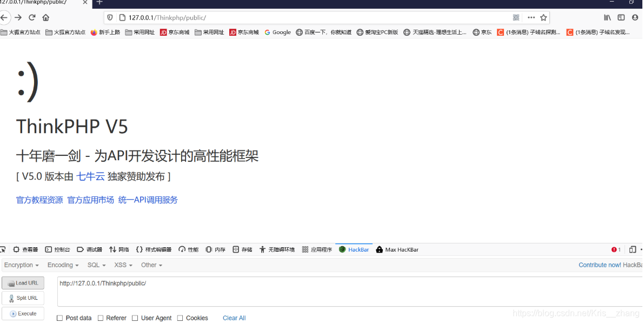
Task: Open the 子域名发现 CSDN bookmark
Action: [598, 32]
